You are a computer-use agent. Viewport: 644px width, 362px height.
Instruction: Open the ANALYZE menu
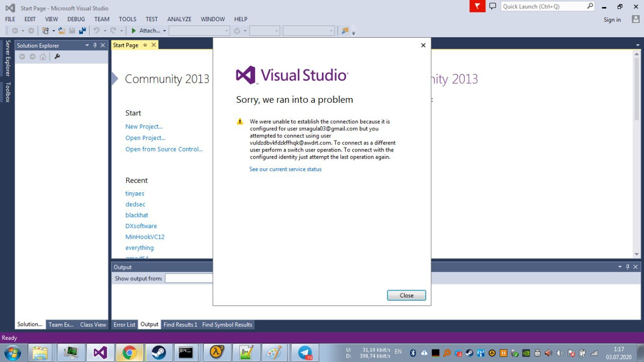tap(179, 19)
